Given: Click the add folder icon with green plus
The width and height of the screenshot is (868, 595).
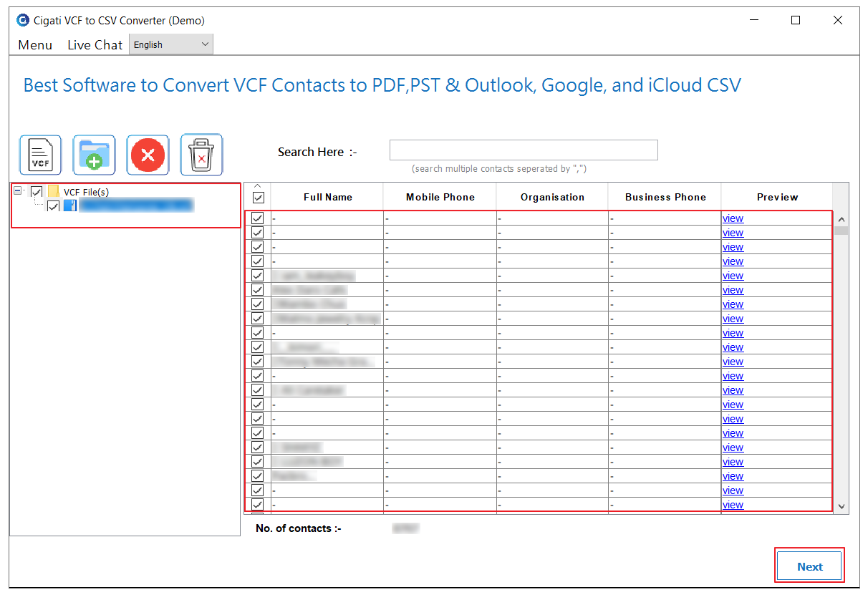Looking at the screenshot, I should pyautogui.click(x=94, y=155).
